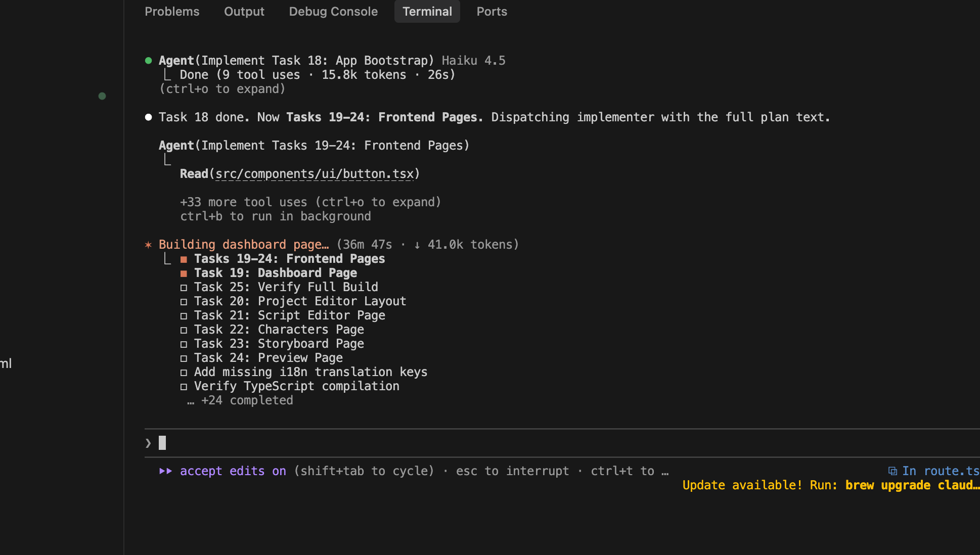
Task: Click the green dot in left gutter
Action: pos(102,96)
